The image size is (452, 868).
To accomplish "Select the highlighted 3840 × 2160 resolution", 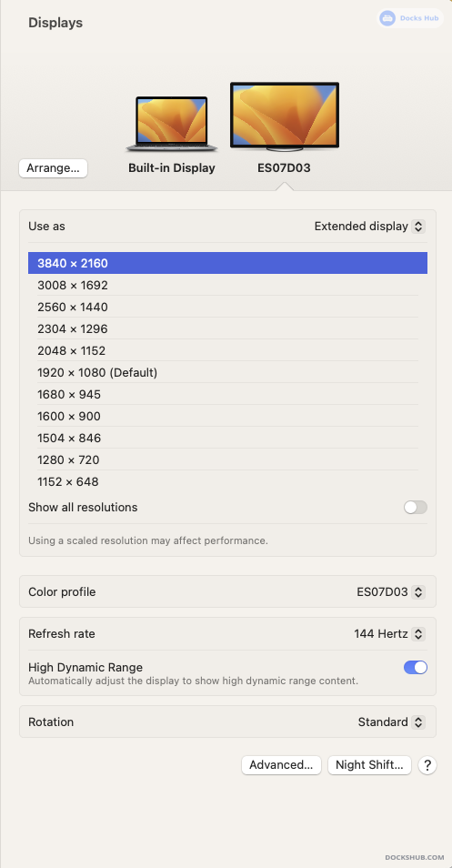I will (228, 263).
